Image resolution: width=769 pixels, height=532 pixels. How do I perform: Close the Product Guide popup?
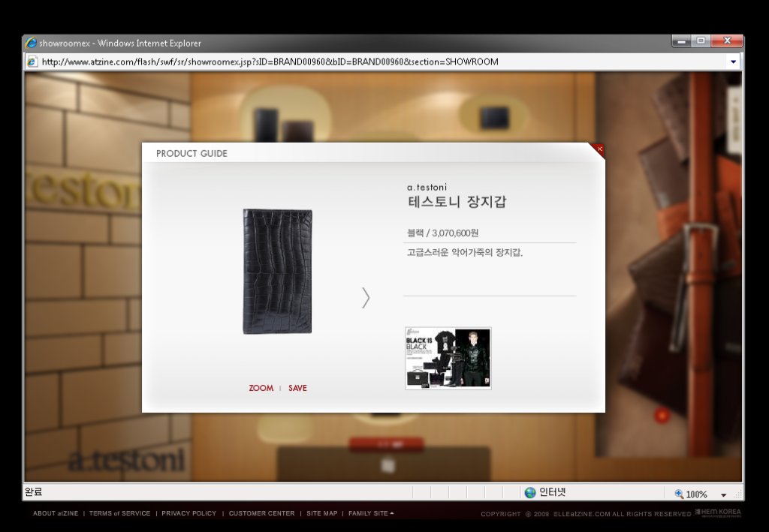pyautogui.click(x=599, y=149)
